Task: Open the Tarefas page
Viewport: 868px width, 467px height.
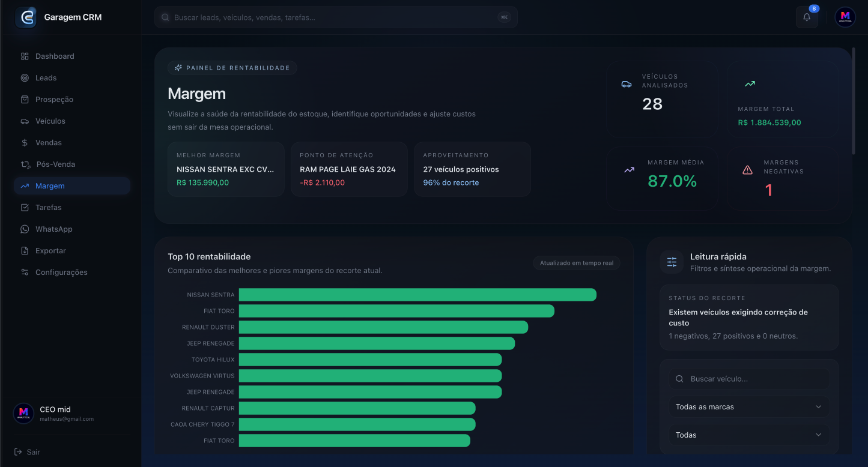Action: pos(72,208)
